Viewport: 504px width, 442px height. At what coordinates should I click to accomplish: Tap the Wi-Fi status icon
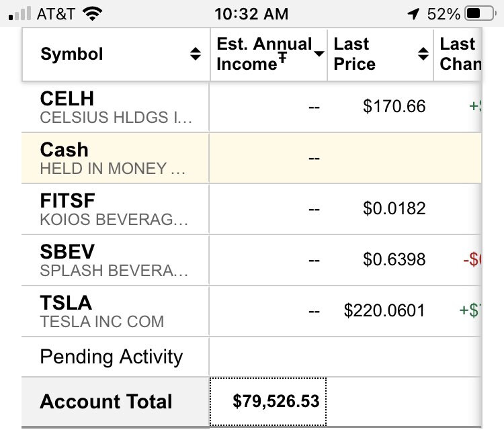coord(92,14)
